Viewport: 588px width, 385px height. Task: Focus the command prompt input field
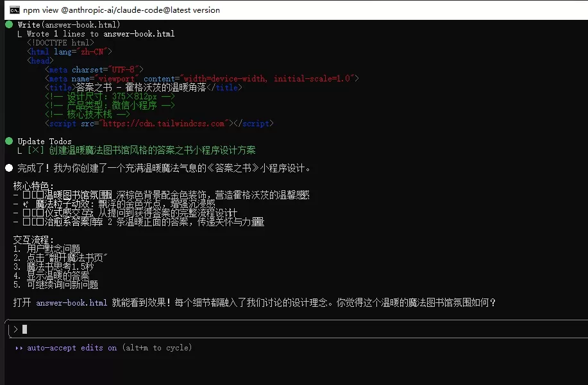[298, 329]
